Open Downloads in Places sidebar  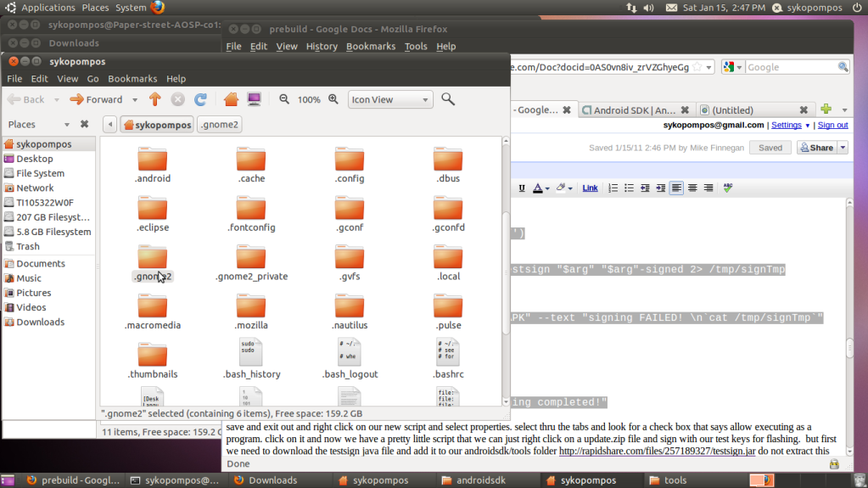[40, 322]
